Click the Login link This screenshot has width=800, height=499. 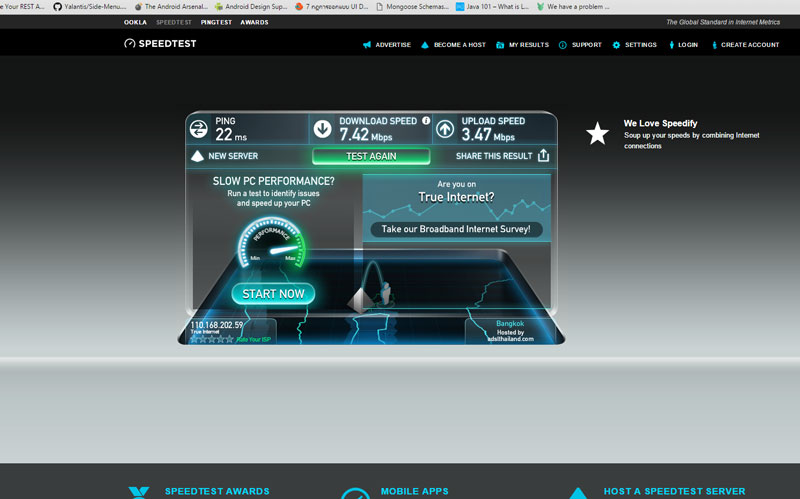[x=688, y=45]
